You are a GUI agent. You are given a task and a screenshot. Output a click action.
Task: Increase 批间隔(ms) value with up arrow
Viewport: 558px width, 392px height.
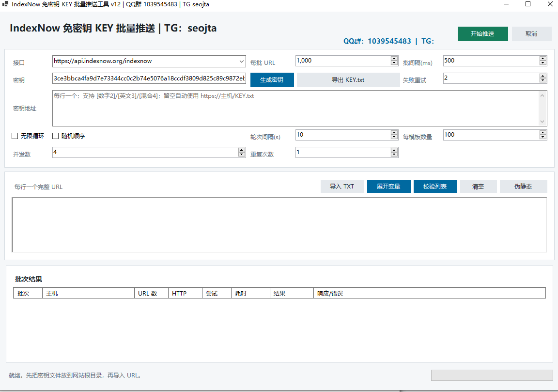pos(542,59)
